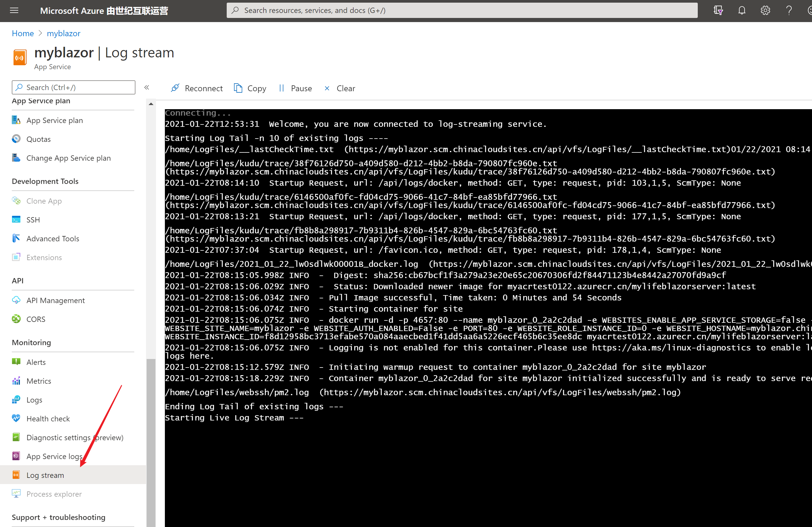Copy log output with Copy button
812x527 pixels.
coord(250,88)
